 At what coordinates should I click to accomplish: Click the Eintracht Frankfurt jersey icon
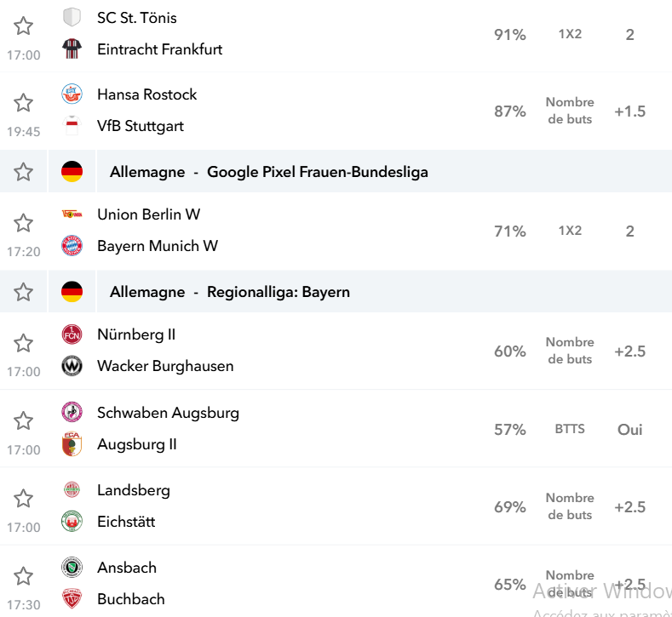(x=72, y=49)
